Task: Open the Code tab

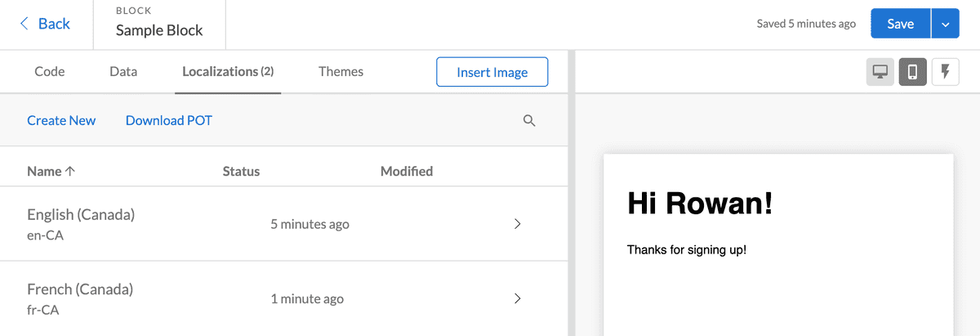Action: [x=50, y=71]
